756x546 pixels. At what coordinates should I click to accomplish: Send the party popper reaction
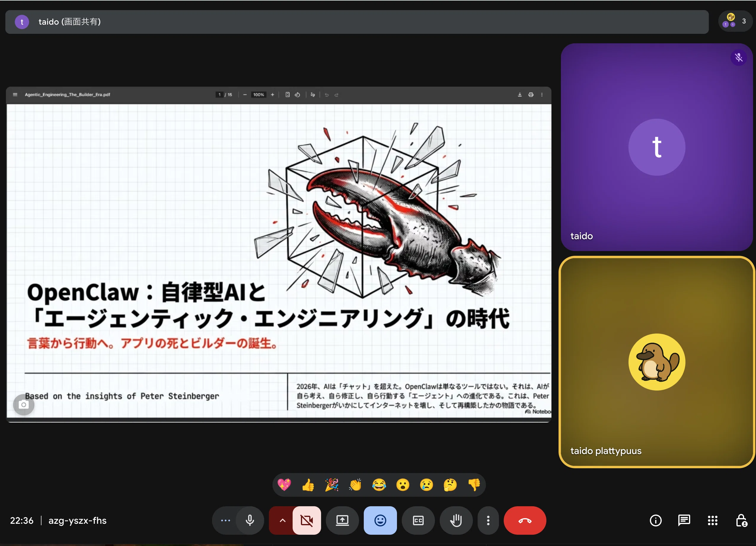332,485
